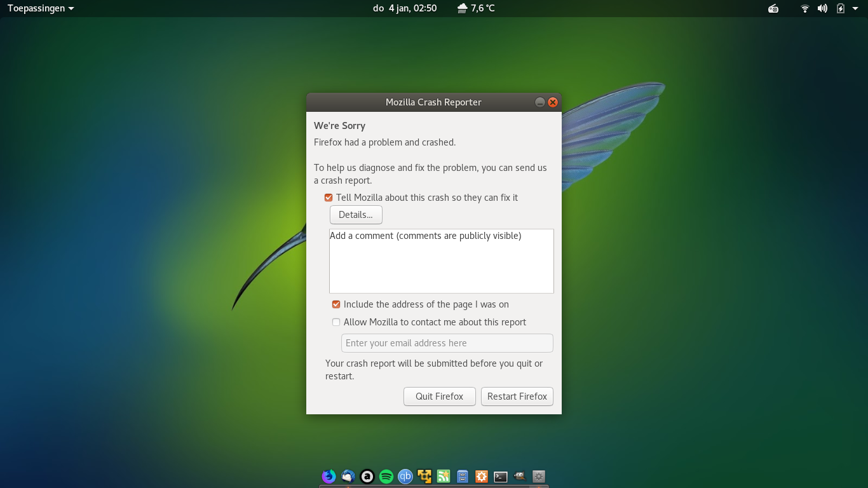This screenshot has height=488, width=868.
Task: Launch Spotify from the dock
Action: (386, 476)
